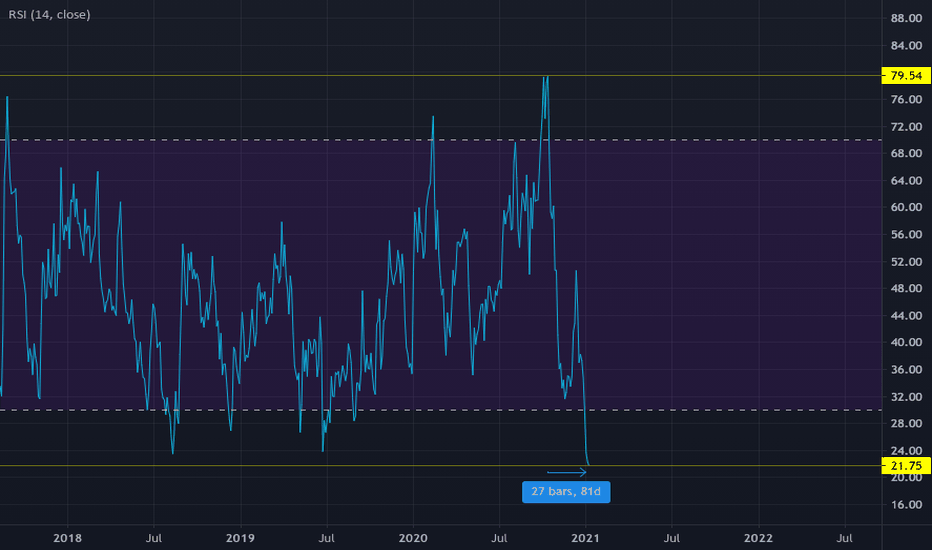Click the 40.00 value on price scale

906,342
